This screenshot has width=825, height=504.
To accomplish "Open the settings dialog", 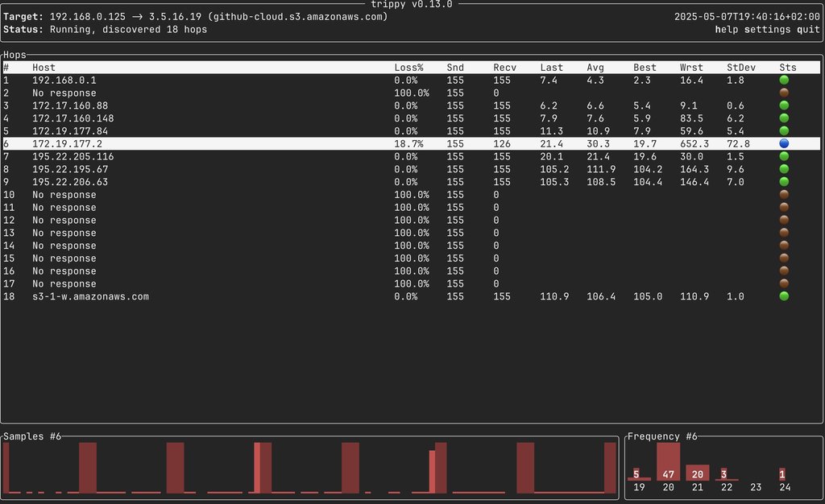I will [767, 30].
